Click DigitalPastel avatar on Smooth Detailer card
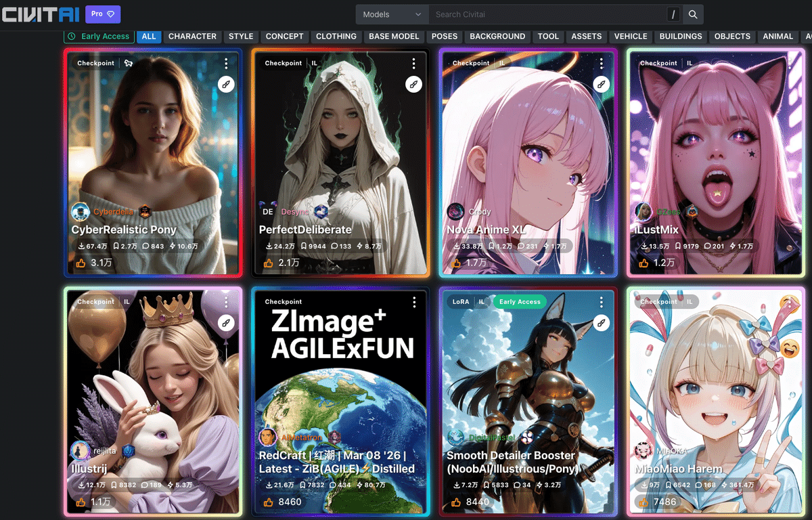 click(x=456, y=437)
